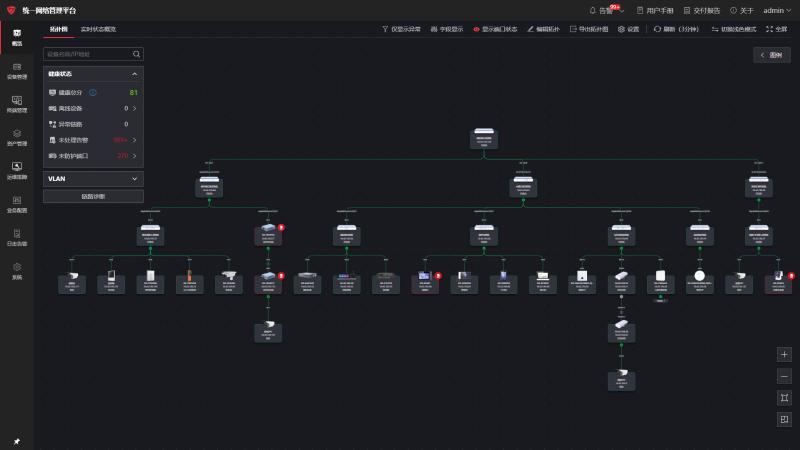Expand the VLAN panel
Viewport: 800px width, 450px height.
click(134, 178)
